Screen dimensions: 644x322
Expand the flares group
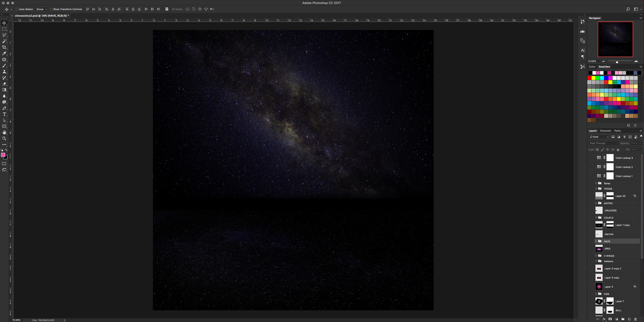point(596,183)
